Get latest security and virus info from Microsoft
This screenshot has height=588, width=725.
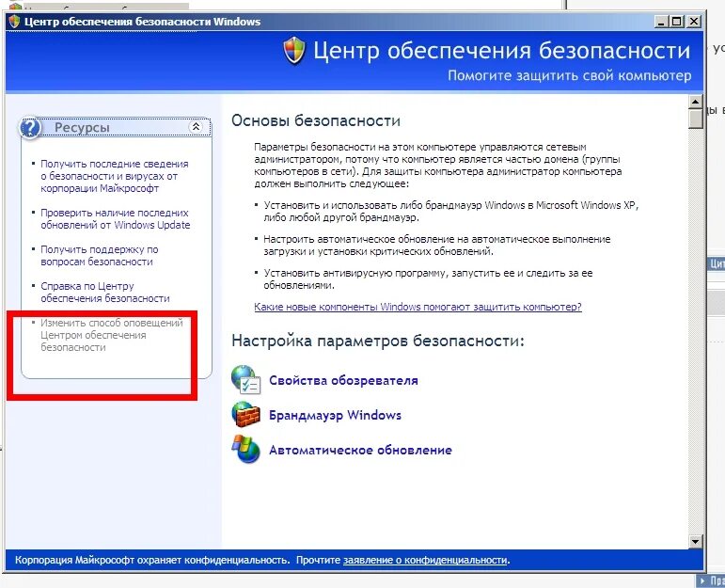coord(114,176)
